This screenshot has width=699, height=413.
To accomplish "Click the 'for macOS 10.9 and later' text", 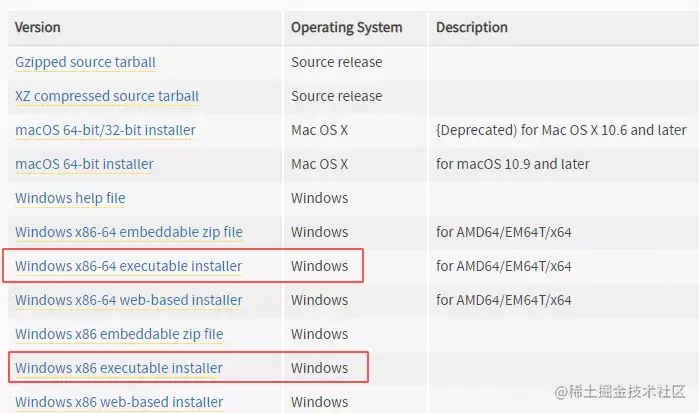I will tap(512, 164).
